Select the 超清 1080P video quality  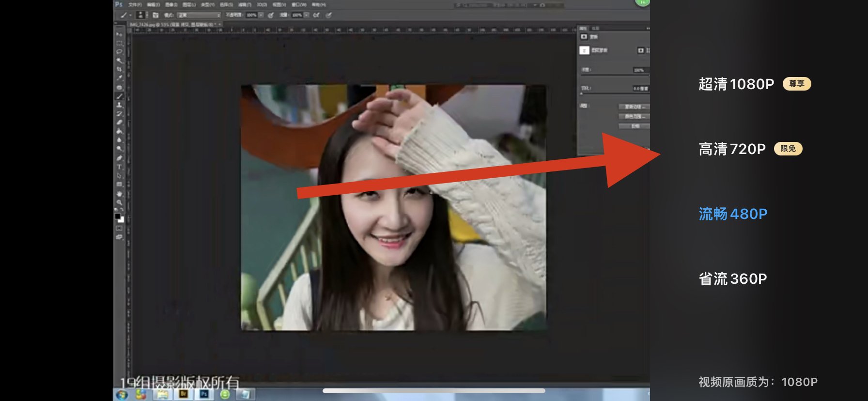[736, 84]
